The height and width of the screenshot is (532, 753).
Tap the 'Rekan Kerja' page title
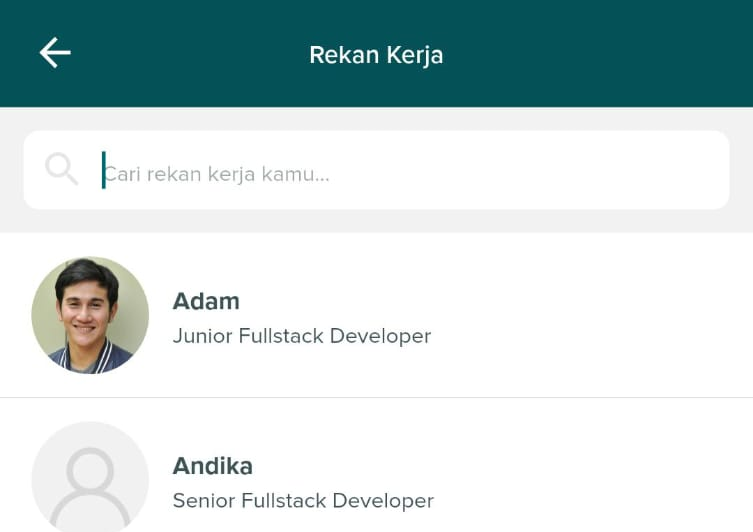376,54
